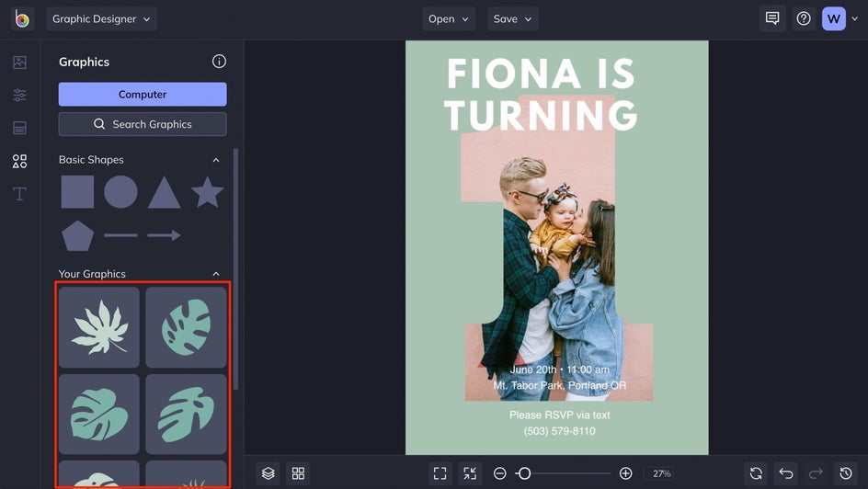868x489 pixels.
Task: Open the Open menu dropdown
Action: point(449,18)
